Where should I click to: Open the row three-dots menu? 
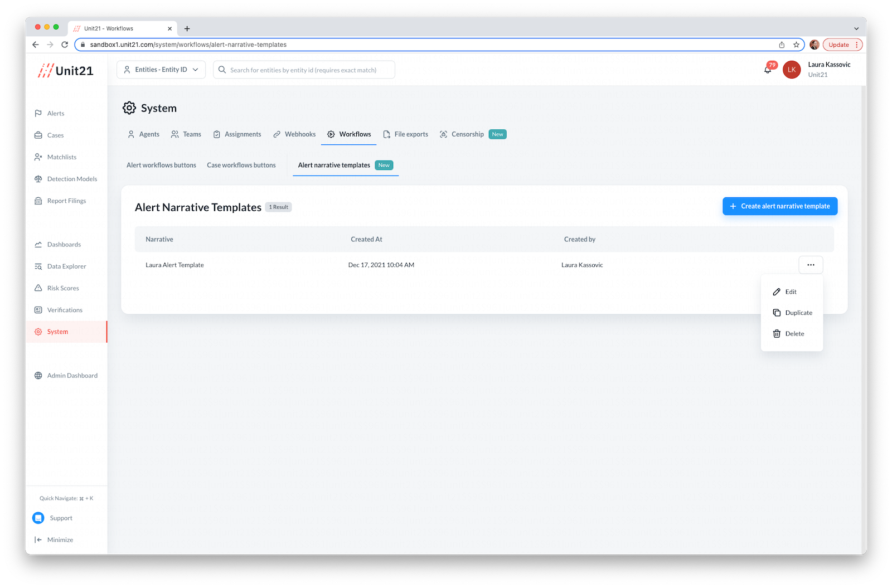click(x=811, y=265)
